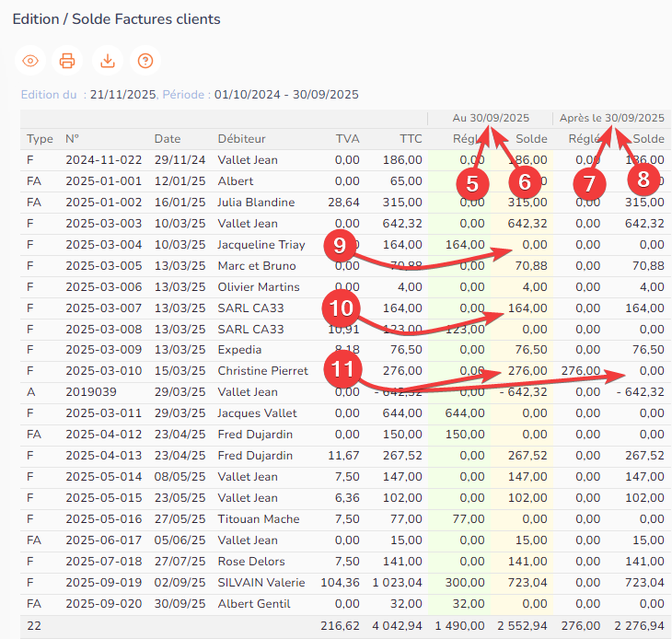Open help with question mark icon

coord(145,61)
